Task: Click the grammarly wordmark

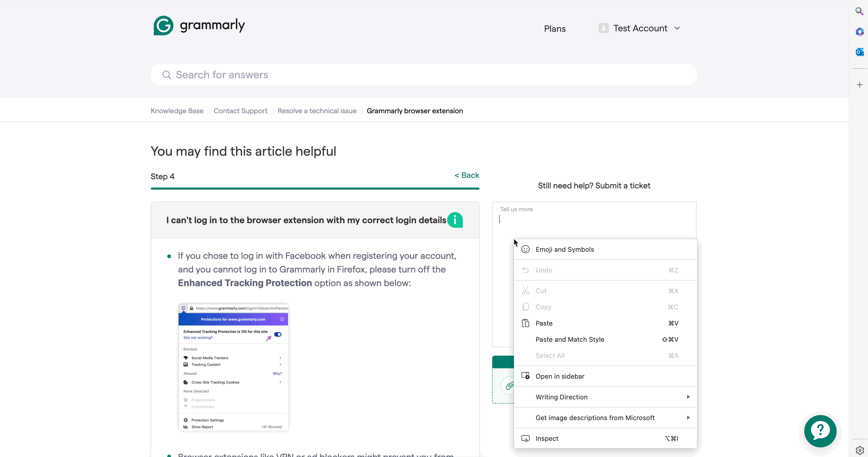Action: (212, 25)
